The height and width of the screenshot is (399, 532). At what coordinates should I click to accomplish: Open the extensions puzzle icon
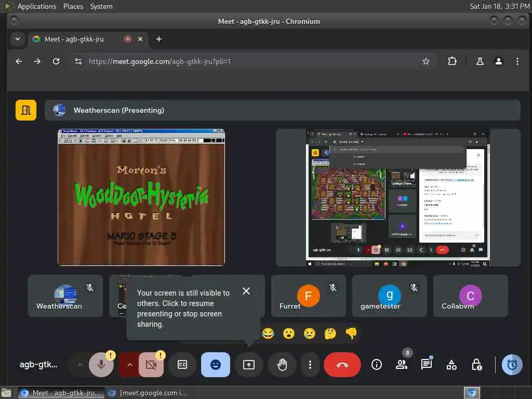coord(452,61)
